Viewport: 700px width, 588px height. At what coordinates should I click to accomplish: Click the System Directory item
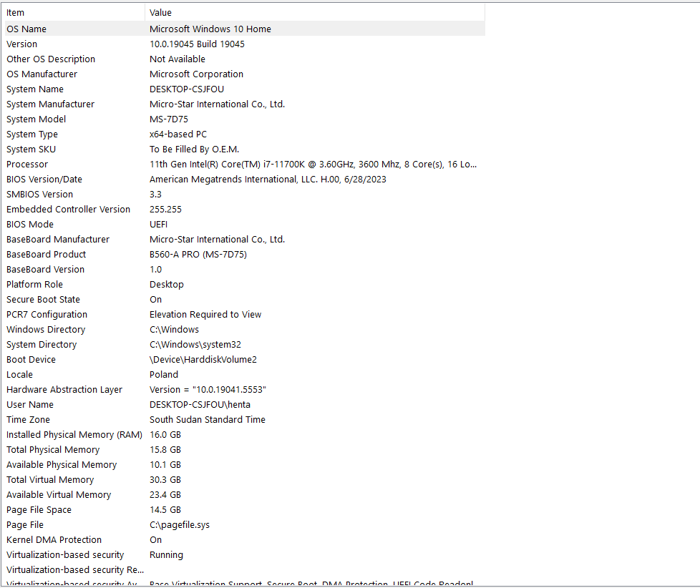42,344
